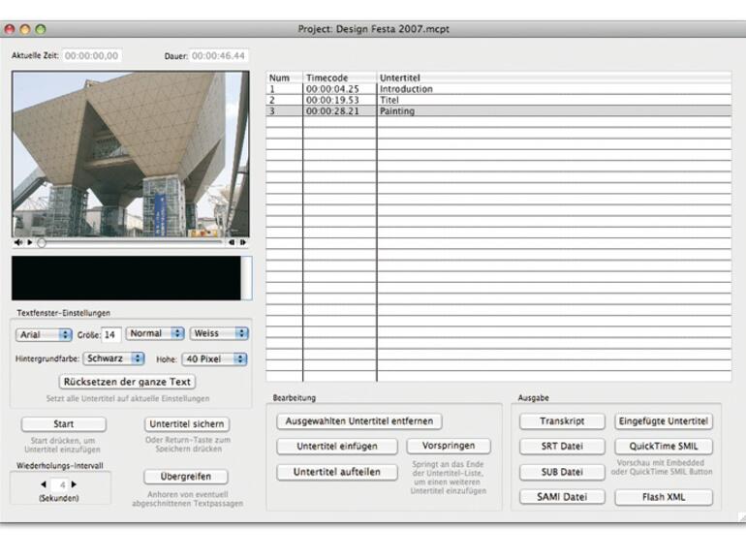The width and height of the screenshot is (746, 560).
Task: Increase repeat interval with right arrow
Action: coord(75,484)
